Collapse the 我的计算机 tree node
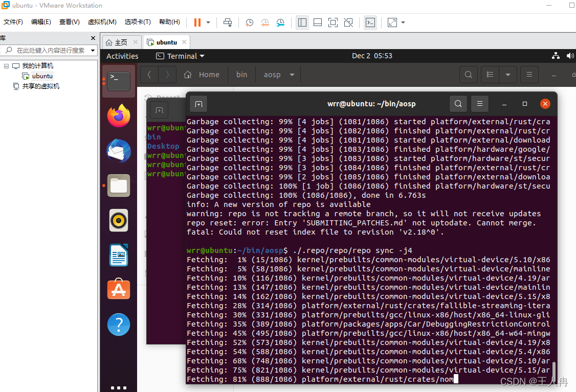The width and height of the screenshot is (576, 392). click(6, 66)
